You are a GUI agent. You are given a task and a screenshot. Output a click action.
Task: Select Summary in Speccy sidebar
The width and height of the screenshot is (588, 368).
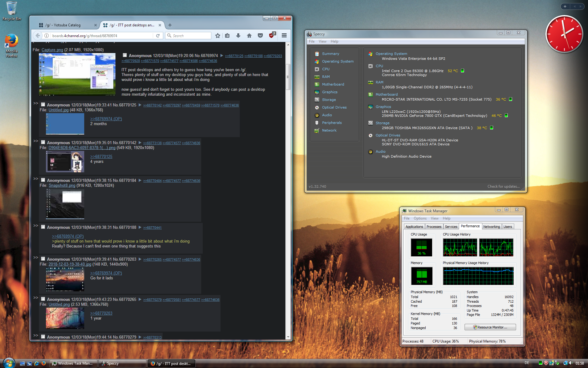click(x=330, y=54)
